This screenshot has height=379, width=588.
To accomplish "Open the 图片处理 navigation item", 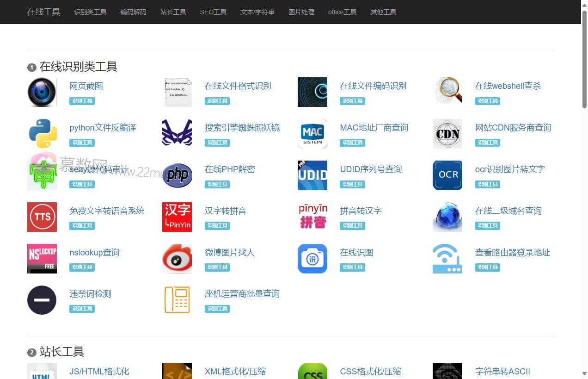I will point(301,12).
